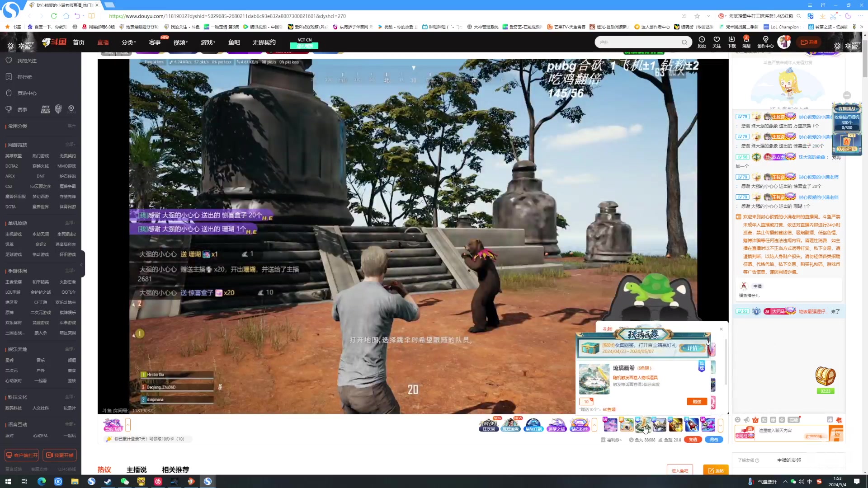Collapse the activity icons arrow
Screen dimensions: 868x488
coord(594,425)
